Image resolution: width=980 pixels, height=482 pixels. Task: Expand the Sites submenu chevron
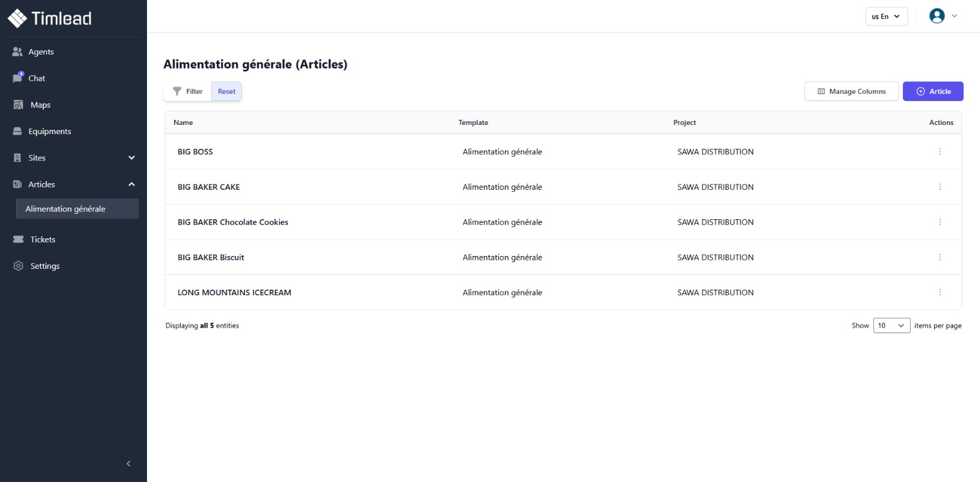(x=131, y=158)
